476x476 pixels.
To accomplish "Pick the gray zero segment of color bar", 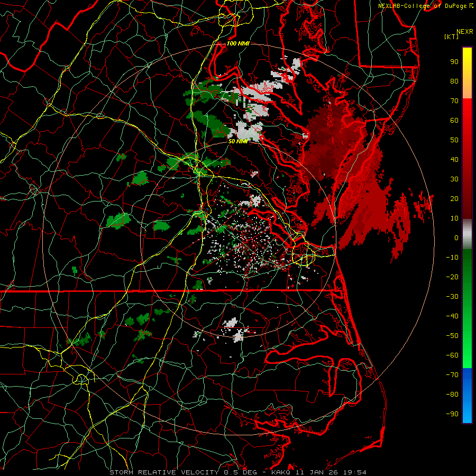I will (x=467, y=234).
